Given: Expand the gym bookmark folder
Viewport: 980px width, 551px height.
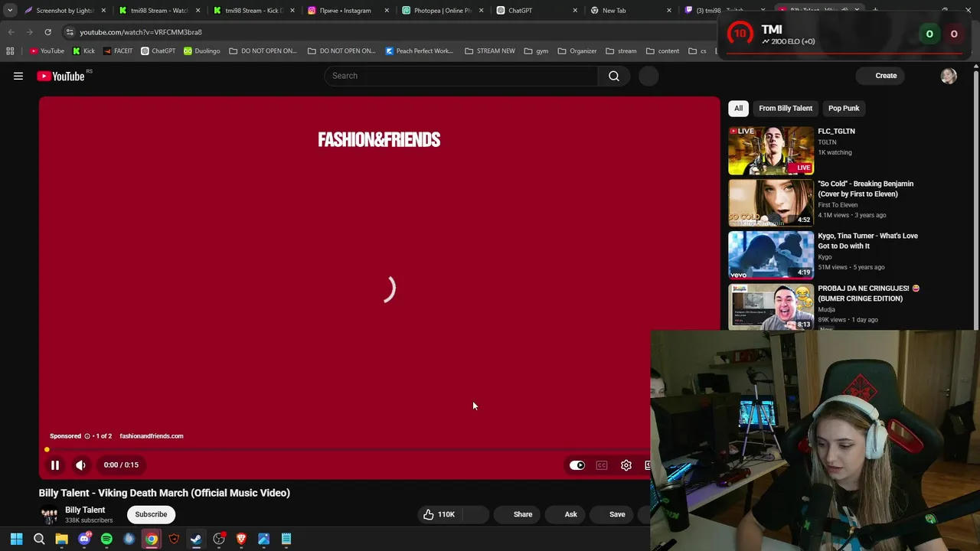Looking at the screenshot, I should 537,51.
